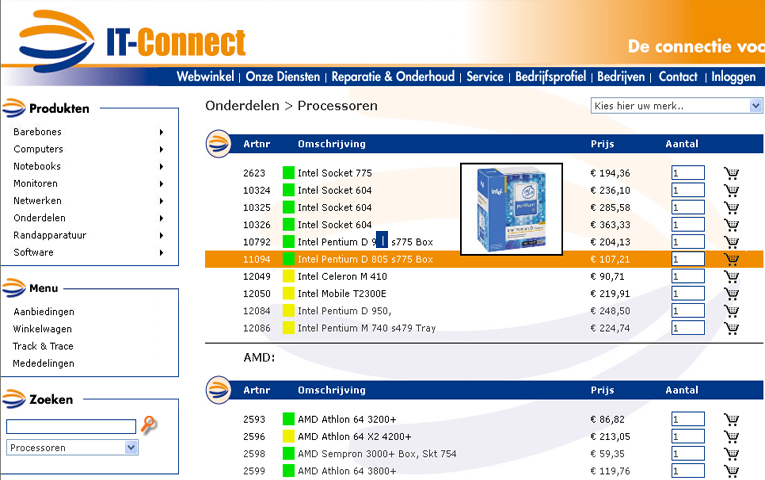Click 'Intel Celeron M 410' description
Viewport: 765px width, 480px height.
(342, 277)
